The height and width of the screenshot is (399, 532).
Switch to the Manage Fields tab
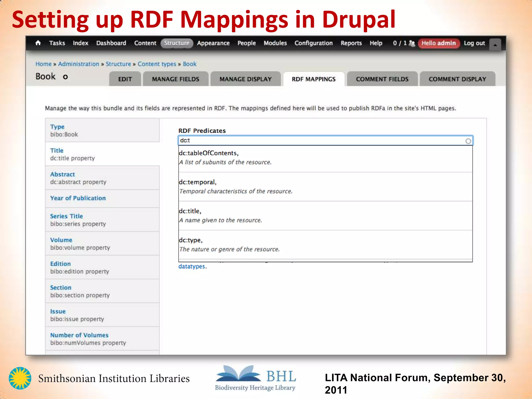176,79
